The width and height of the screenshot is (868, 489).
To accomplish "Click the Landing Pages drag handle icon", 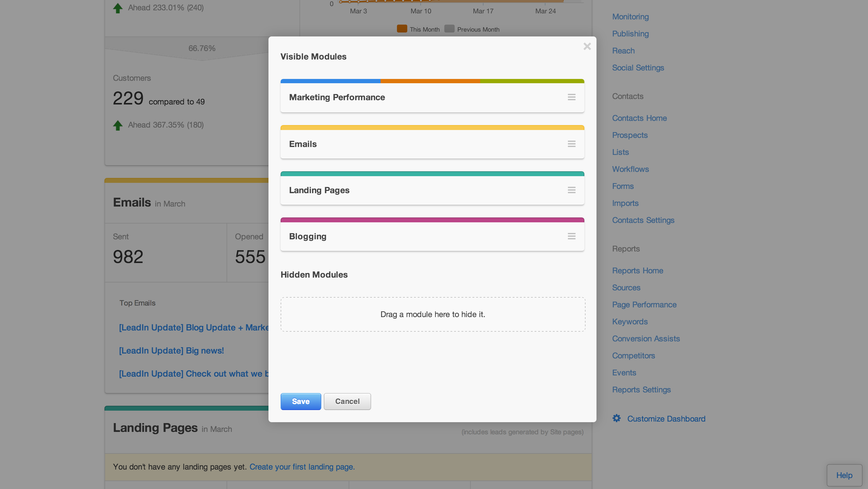I will coord(572,190).
